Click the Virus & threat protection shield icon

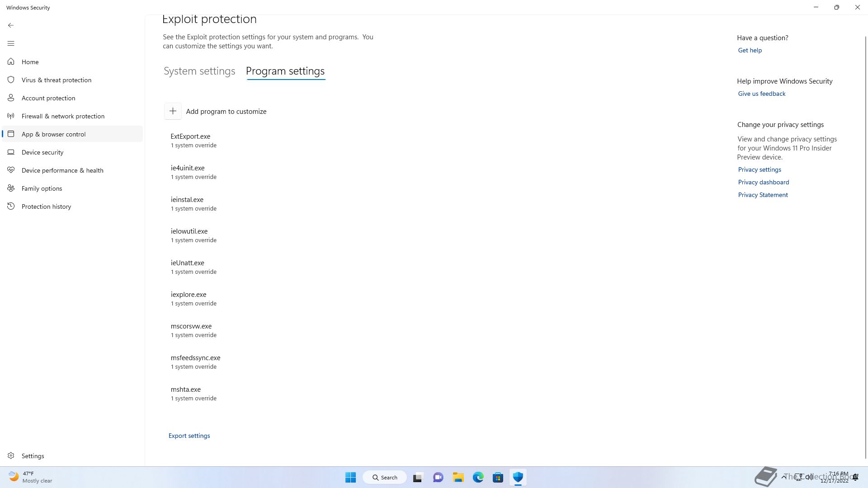point(11,80)
